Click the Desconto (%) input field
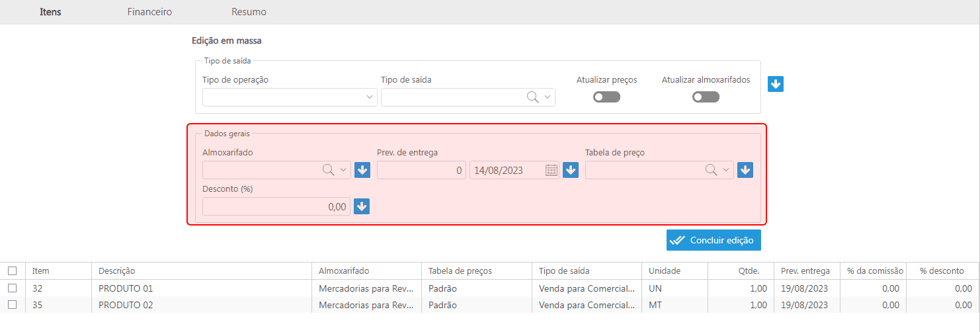 (276, 206)
